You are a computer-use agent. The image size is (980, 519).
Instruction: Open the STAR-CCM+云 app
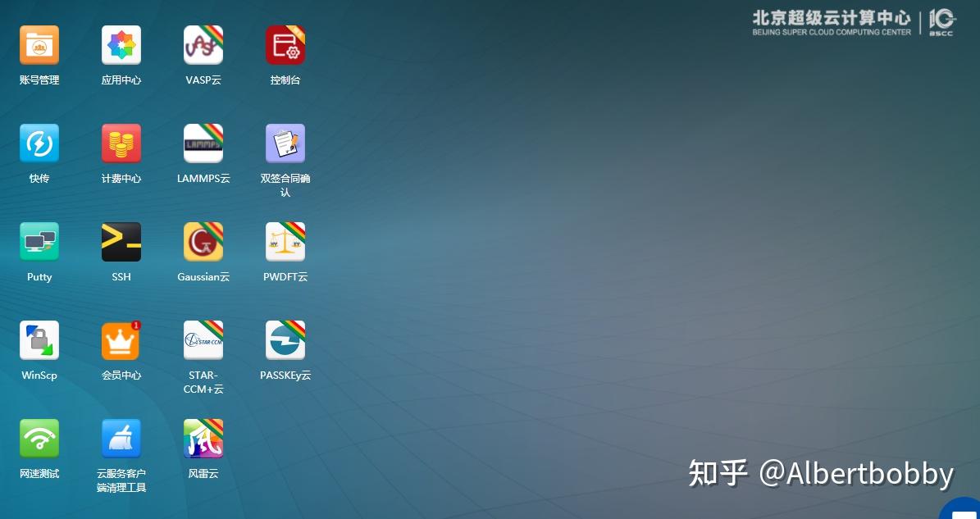point(203,339)
